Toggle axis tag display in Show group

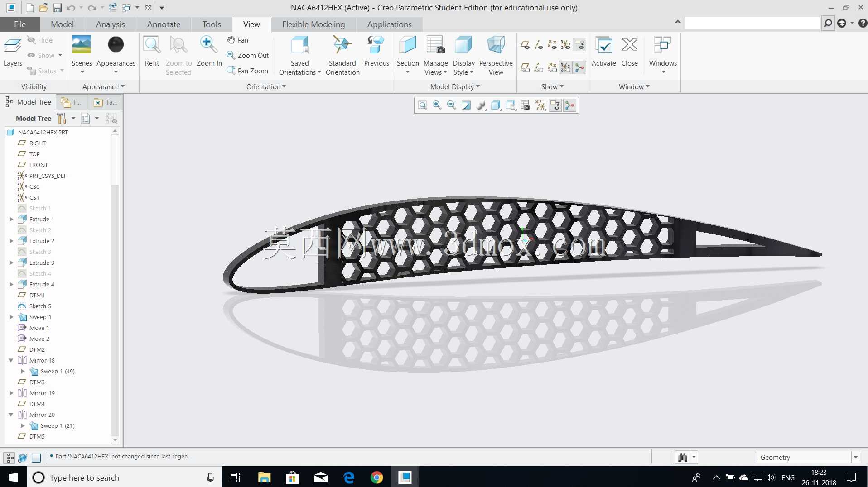539,67
